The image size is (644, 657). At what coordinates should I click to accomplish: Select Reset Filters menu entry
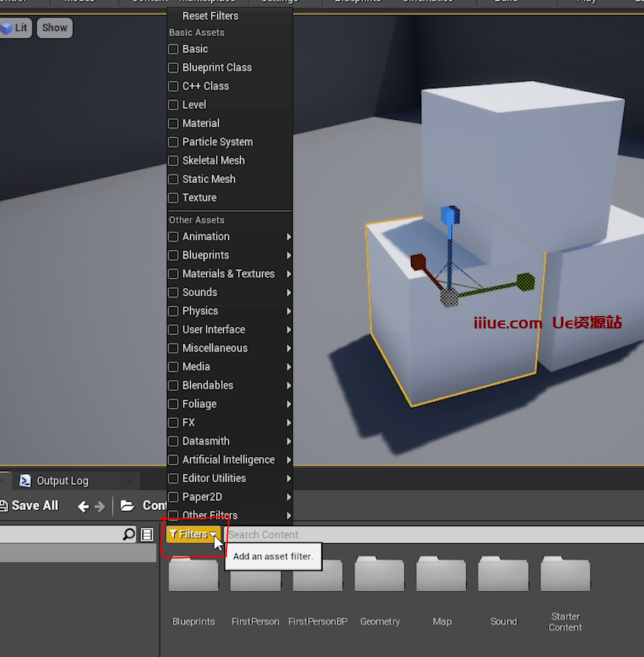click(210, 15)
